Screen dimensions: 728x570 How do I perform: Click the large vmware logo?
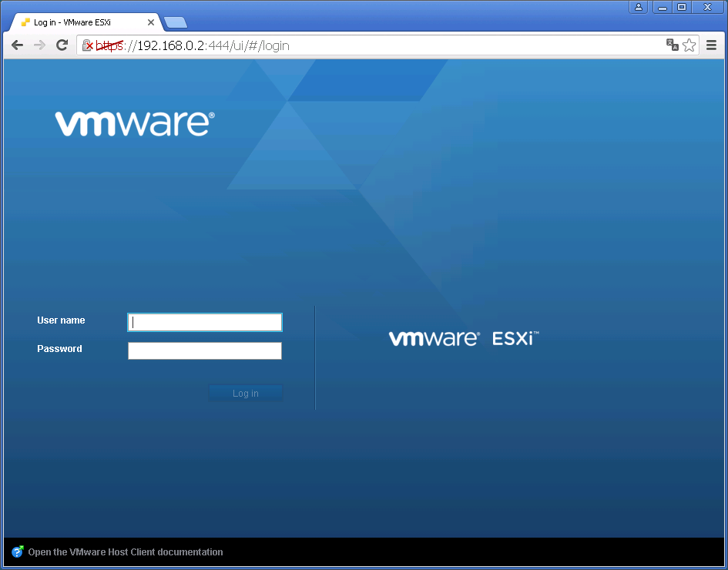point(135,123)
